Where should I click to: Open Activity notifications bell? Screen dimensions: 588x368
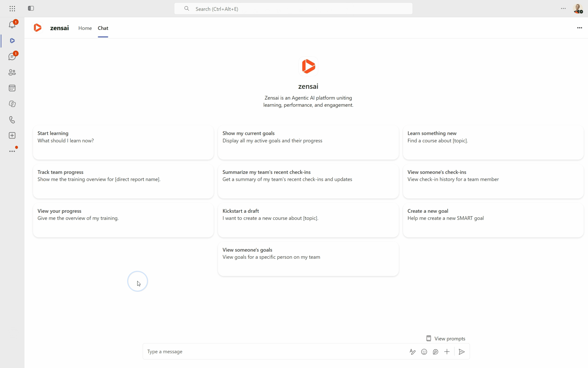click(x=12, y=25)
